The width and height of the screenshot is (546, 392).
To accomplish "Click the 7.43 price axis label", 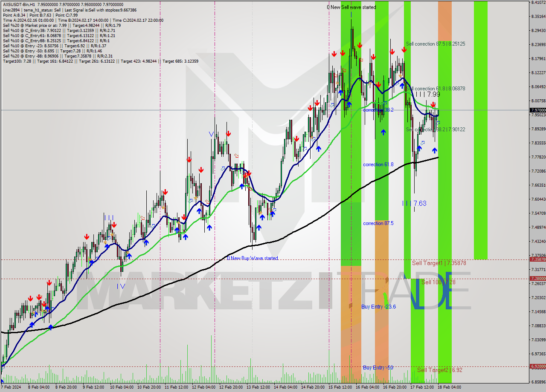I will [538, 241].
